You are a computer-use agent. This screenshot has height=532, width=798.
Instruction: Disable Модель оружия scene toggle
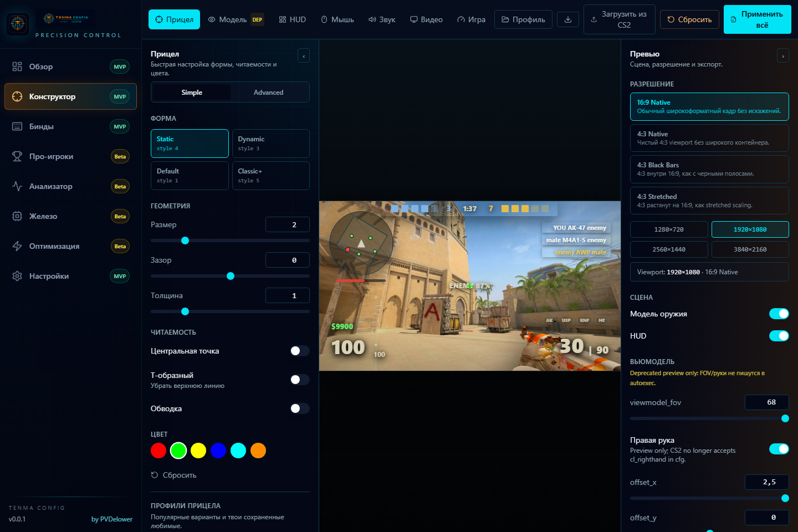(x=779, y=314)
